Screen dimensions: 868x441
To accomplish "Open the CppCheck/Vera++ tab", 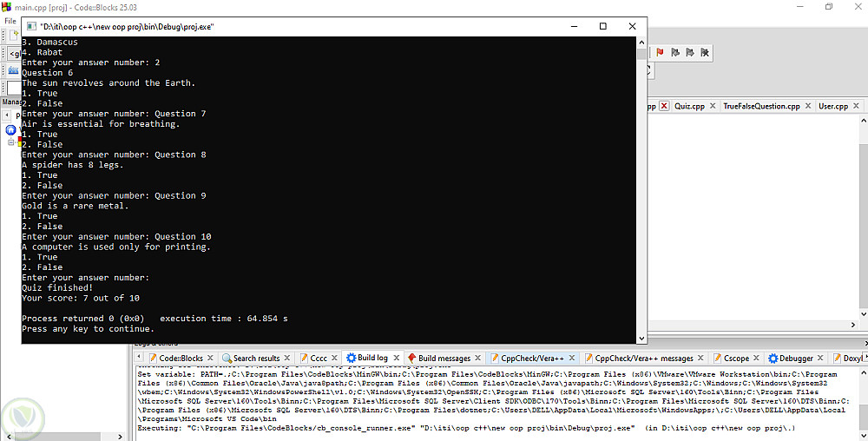I will 532,358.
